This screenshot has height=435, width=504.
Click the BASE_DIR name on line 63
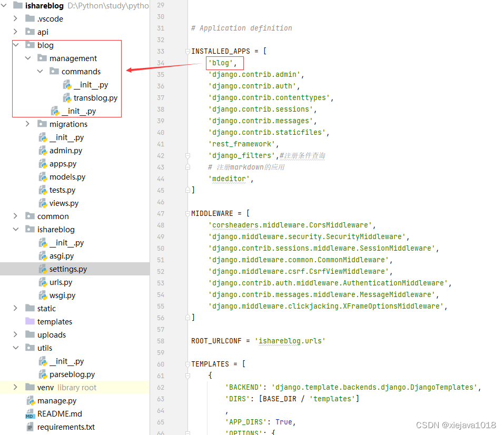(280, 398)
